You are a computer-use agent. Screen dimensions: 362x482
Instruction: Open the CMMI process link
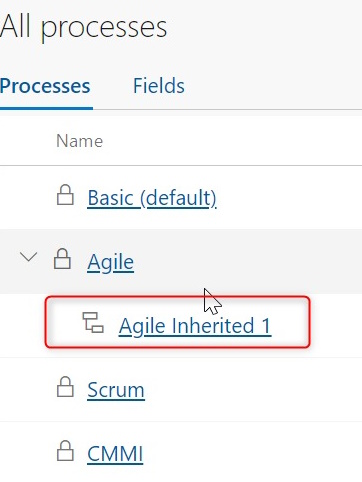pyautogui.click(x=115, y=454)
